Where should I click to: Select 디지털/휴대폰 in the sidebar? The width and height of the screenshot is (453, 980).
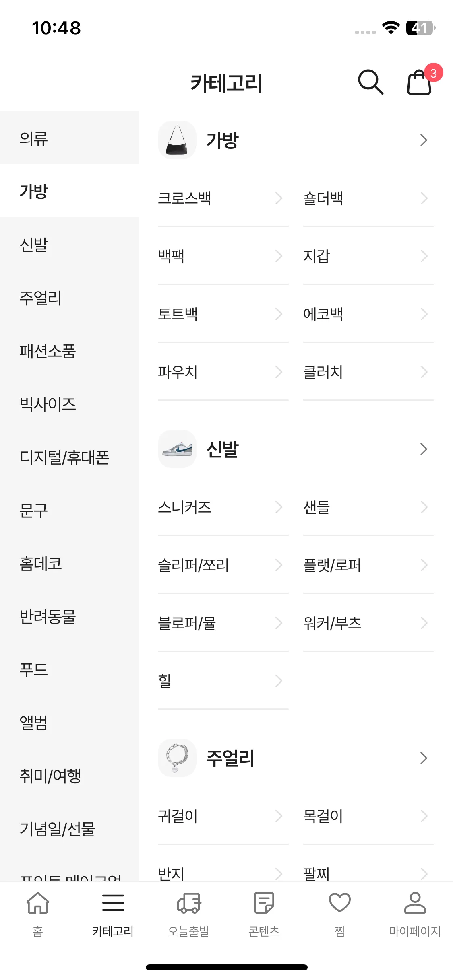[x=69, y=457]
